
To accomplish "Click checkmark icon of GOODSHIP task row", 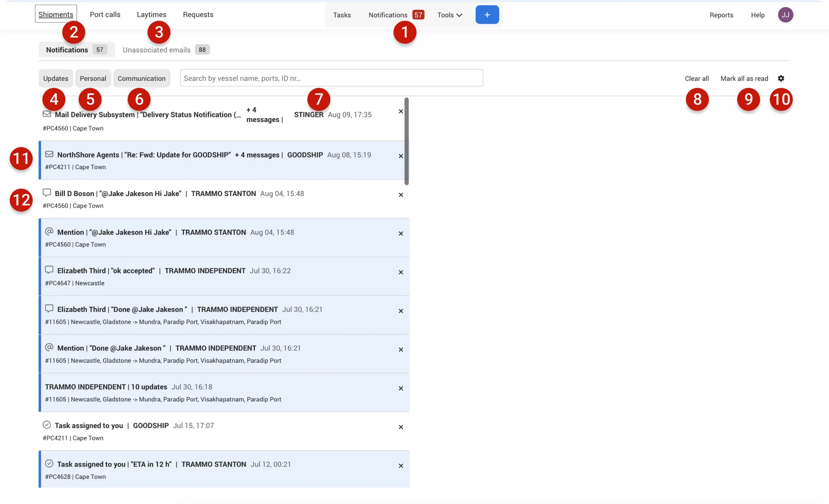I will [47, 425].
